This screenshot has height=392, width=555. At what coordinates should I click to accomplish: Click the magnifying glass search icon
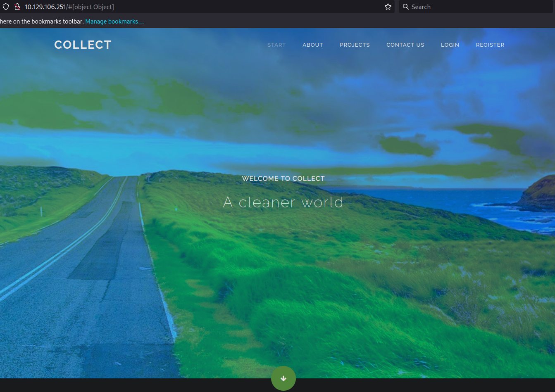[x=406, y=7]
